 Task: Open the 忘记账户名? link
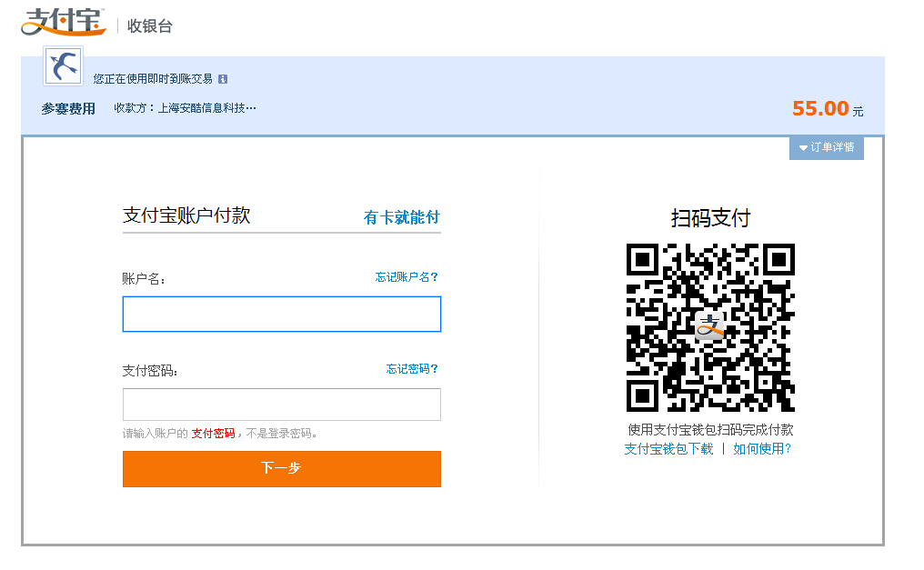click(x=407, y=276)
